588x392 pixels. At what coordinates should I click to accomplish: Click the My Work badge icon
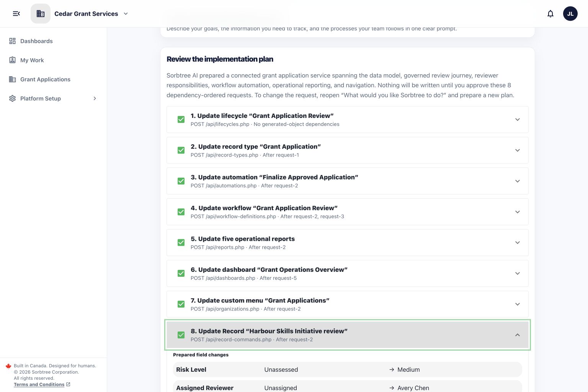coord(12,60)
